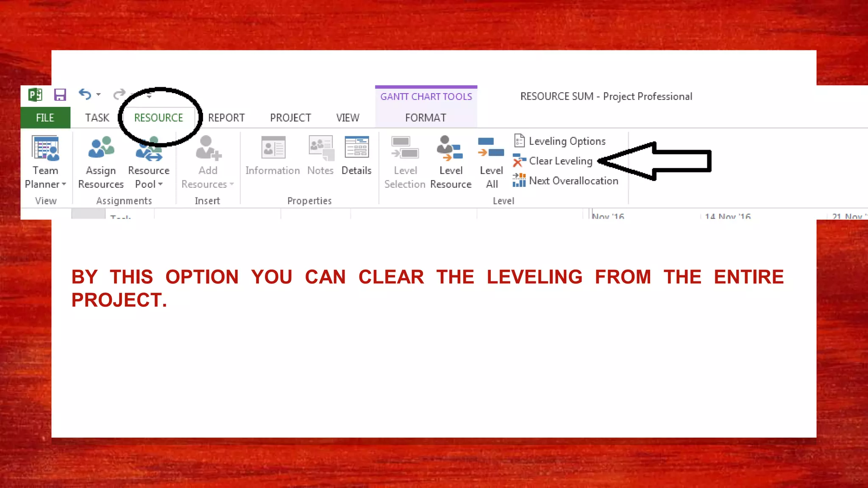Click the Redo arrow in the quick access toolbar

120,94
